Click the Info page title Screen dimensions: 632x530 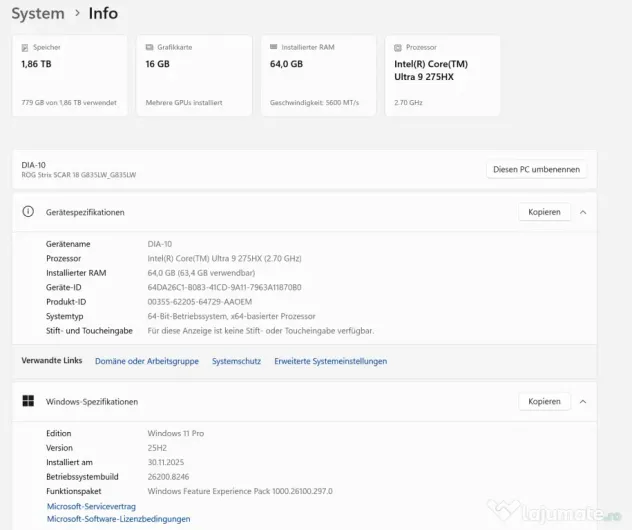tap(103, 13)
